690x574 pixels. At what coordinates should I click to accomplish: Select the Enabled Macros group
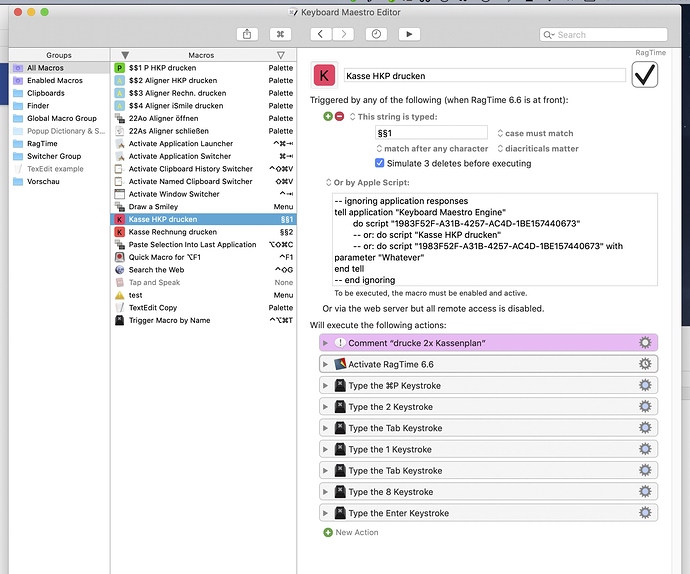point(59,81)
